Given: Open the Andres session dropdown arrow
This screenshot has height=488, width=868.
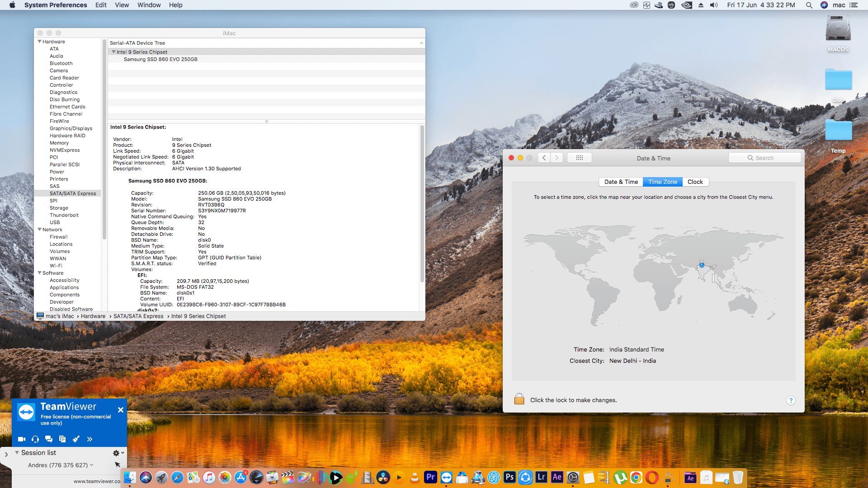Looking at the screenshot, I should point(92,465).
